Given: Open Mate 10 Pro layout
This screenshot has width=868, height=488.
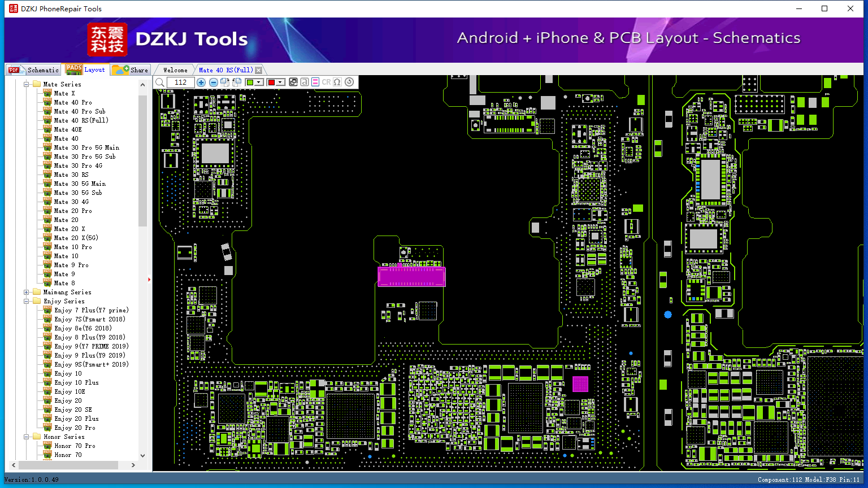Looking at the screenshot, I should click(x=73, y=247).
